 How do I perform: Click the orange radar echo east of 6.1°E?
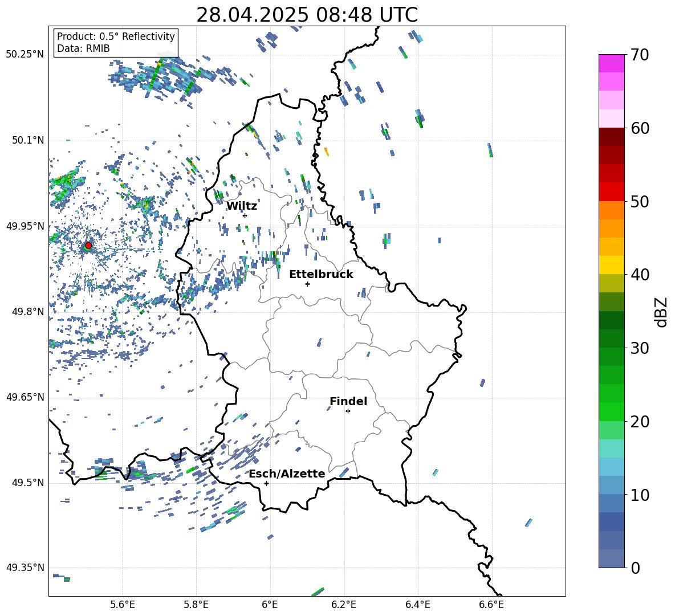[x=326, y=152]
